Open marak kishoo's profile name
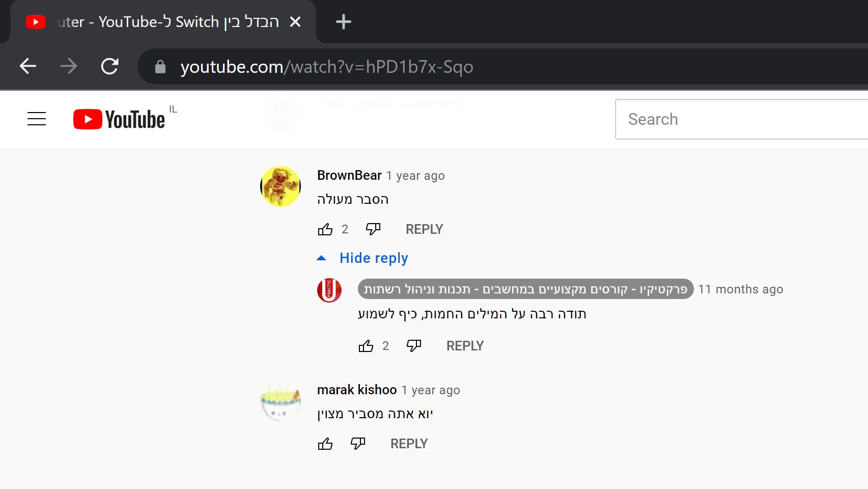Viewport: 868px width, 489px height. pyautogui.click(x=357, y=390)
